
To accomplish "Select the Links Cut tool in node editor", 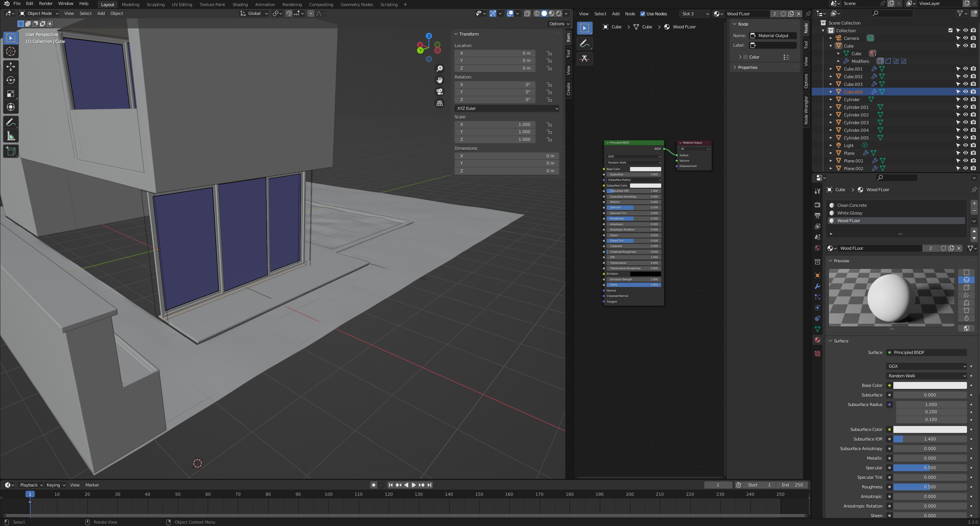I will pos(584,59).
